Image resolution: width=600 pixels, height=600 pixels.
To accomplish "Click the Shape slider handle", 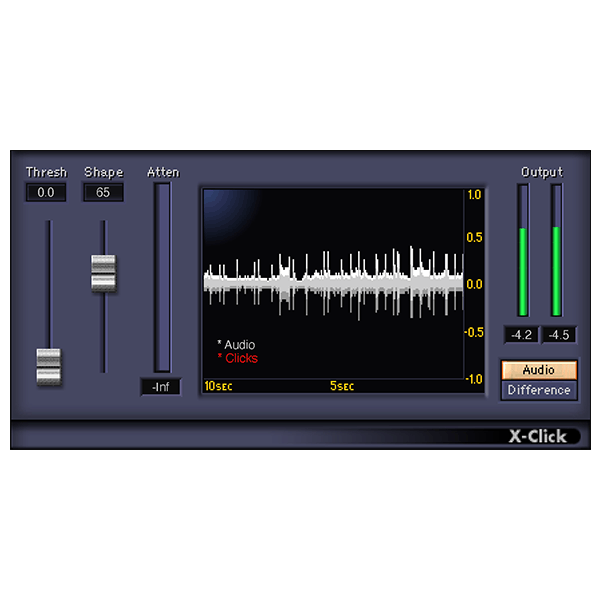I will pos(103,273).
